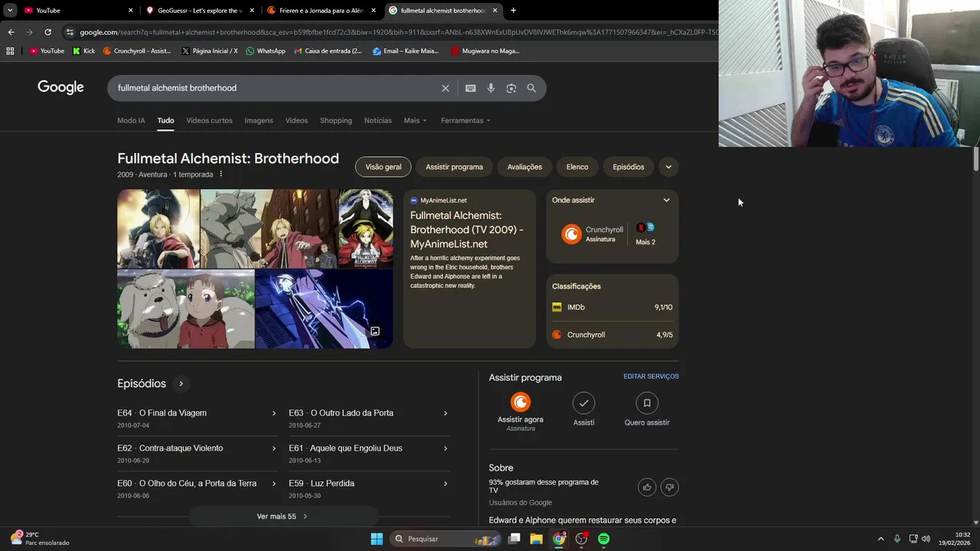
Task: Open the Windows Start menu
Action: pos(377,539)
